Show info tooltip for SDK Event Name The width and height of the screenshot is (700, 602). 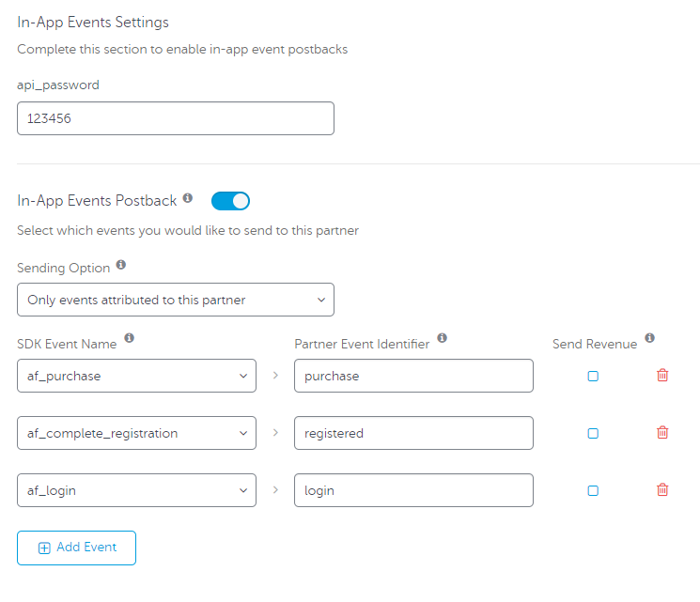[129, 337]
